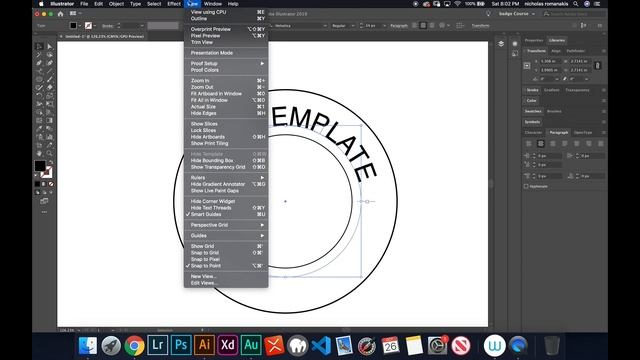The image size is (640, 360).
Task: Select the Direct Selection tool
Action: pyautogui.click(x=49, y=46)
